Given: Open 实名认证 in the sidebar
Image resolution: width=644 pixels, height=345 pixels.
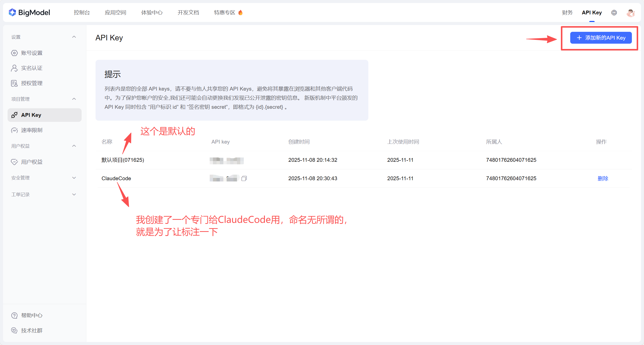Looking at the screenshot, I should pos(32,68).
